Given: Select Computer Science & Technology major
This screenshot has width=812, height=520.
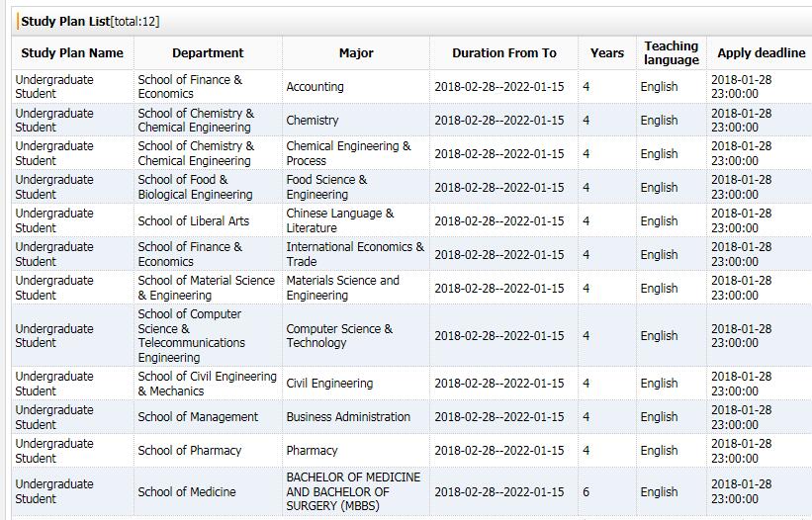Looking at the screenshot, I should (339, 335).
